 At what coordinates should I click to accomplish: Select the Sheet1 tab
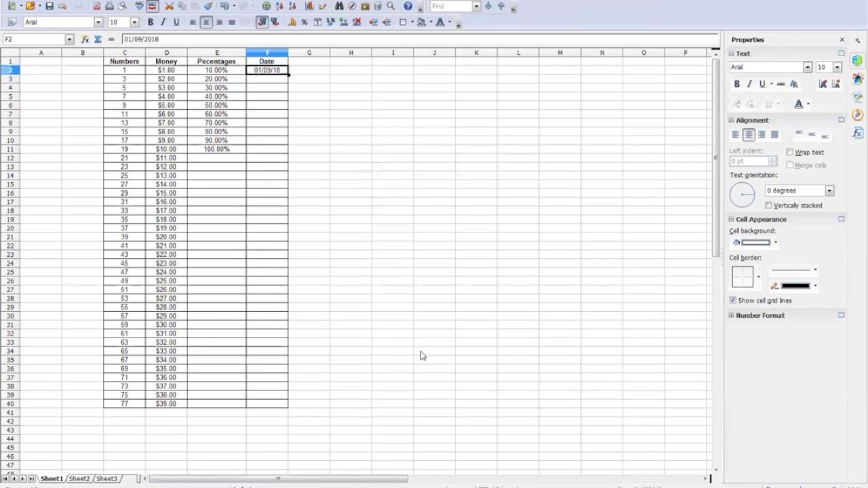point(52,479)
